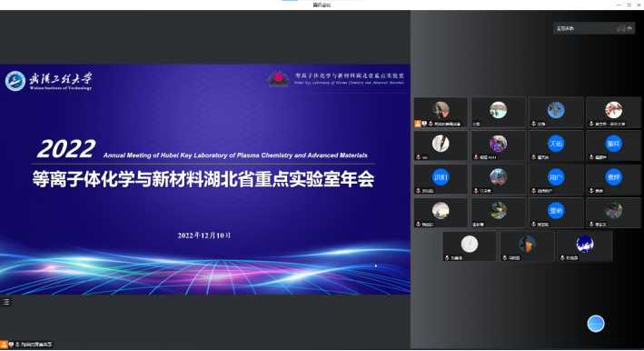This screenshot has width=644, height=351.
Task: Select the participant tile with avatar 亚纳
Action: 556,213
